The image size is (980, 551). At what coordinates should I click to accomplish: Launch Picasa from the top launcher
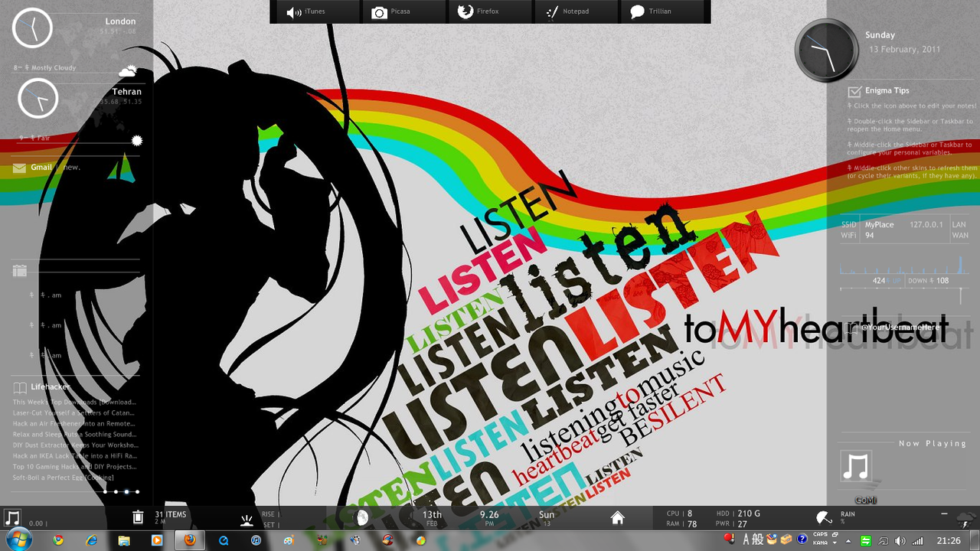point(390,12)
